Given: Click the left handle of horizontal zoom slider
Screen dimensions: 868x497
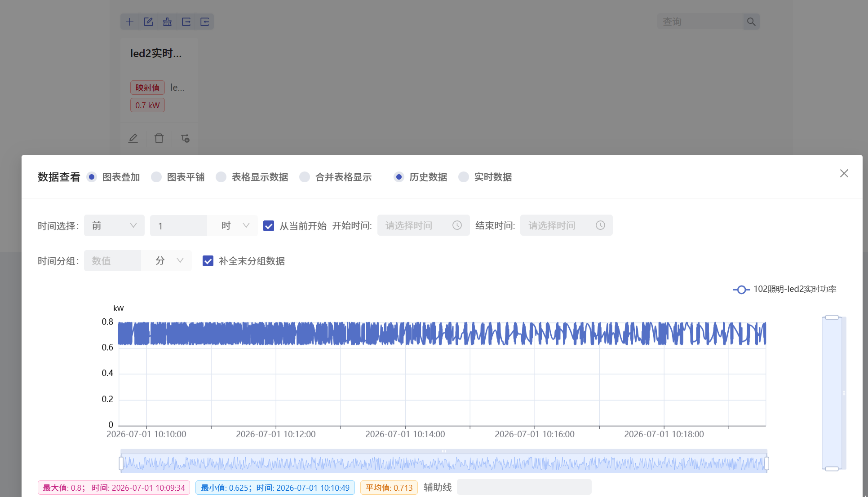Looking at the screenshot, I should coord(121,463).
